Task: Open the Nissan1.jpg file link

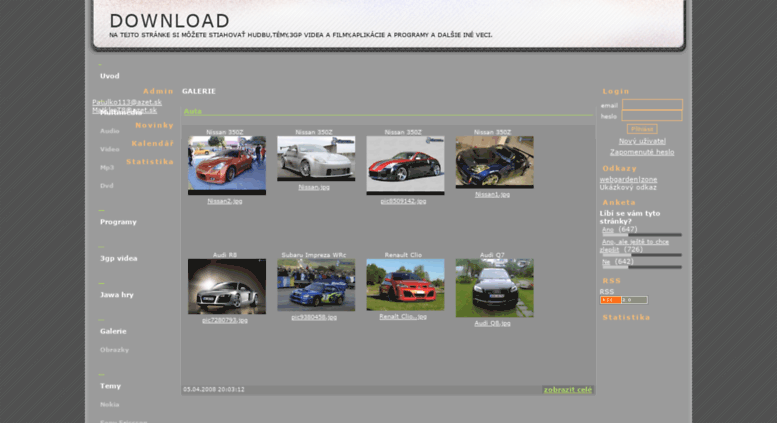Action: pos(492,195)
